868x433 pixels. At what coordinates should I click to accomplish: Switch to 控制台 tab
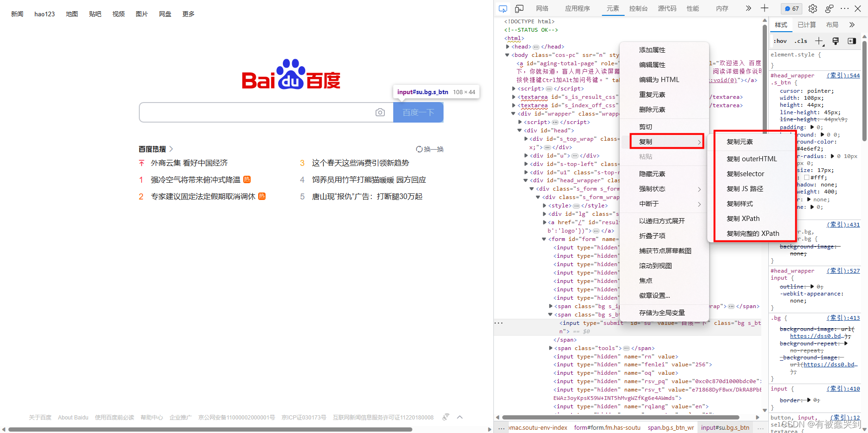click(638, 8)
